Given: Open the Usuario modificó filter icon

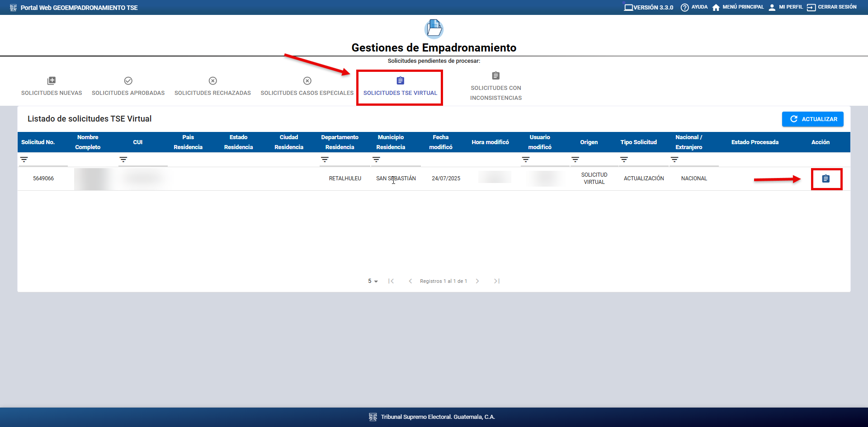Looking at the screenshot, I should point(525,160).
